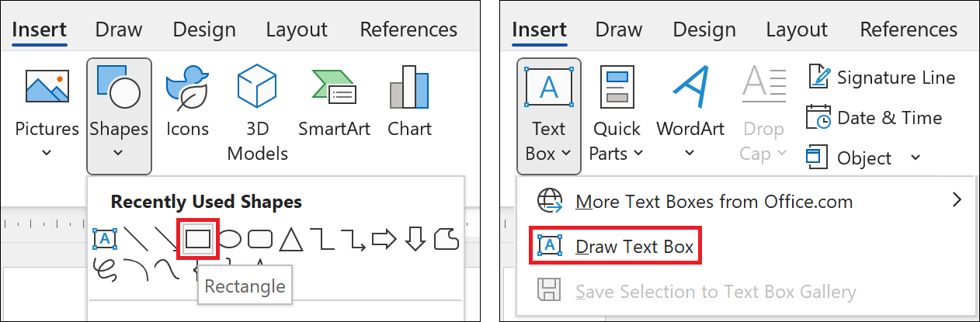This screenshot has width=980, height=322.
Task: Open the 3D Models button
Action: point(257,113)
